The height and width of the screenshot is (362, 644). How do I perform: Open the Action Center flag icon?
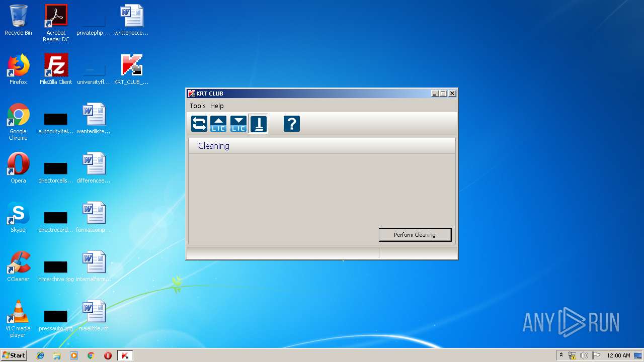coord(596,355)
